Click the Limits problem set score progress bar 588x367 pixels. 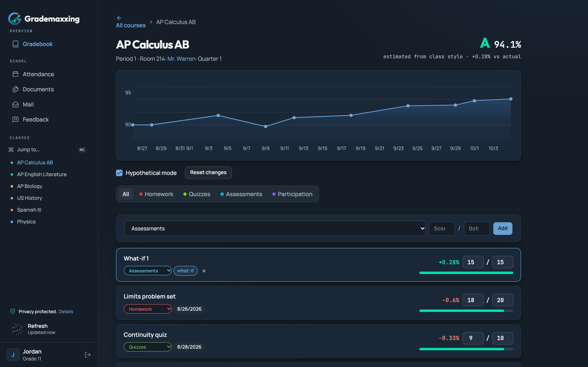(x=466, y=311)
